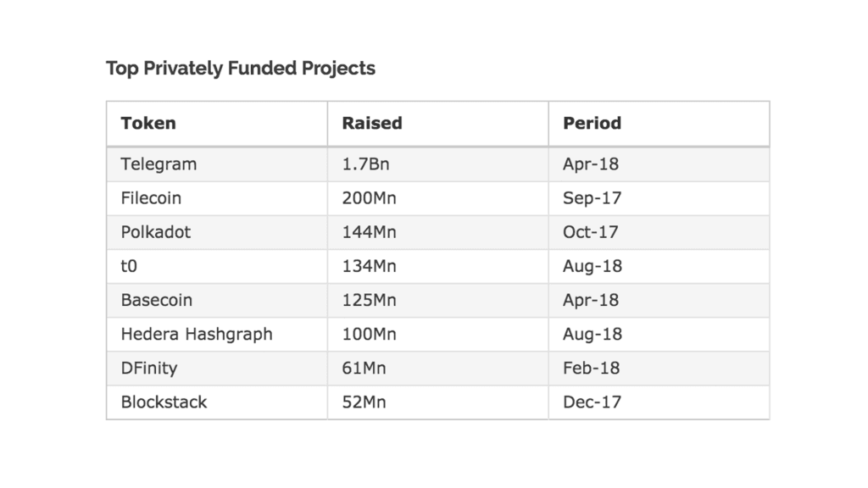Select the Basecoin table cell
The width and height of the screenshot is (868, 488).
pos(156,300)
